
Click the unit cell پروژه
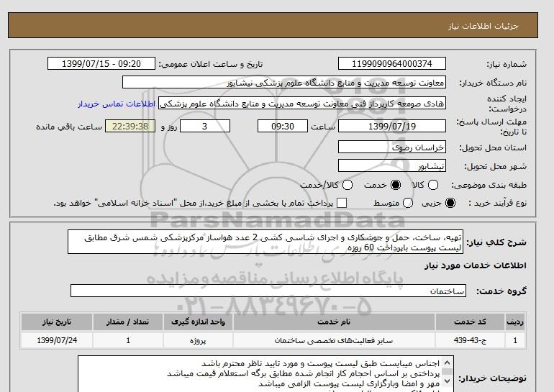(x=198, y=340)
